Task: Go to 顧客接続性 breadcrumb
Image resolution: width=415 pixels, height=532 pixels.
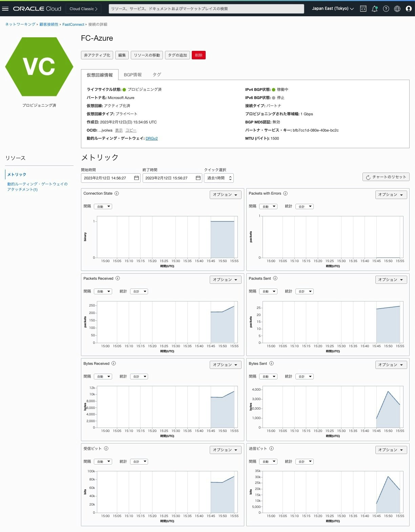Action: 49,24
